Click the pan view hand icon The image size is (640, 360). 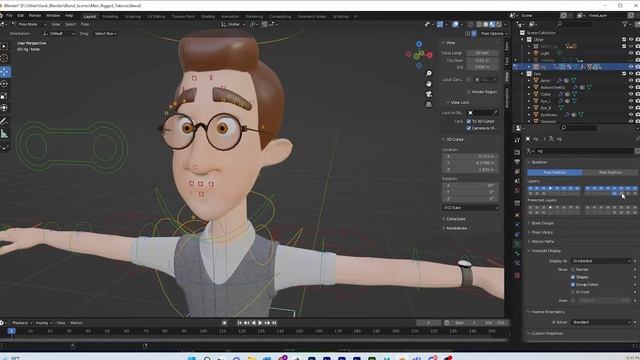pos(429,84)
